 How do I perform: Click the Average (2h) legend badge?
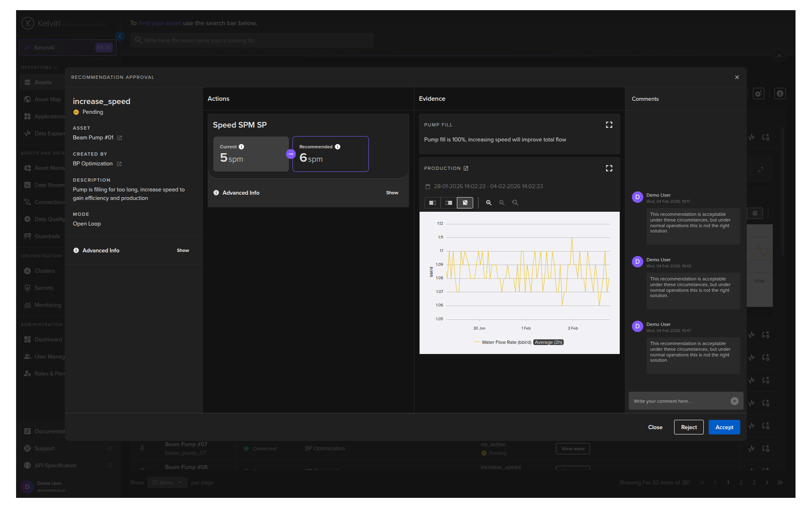click(548, 342)
